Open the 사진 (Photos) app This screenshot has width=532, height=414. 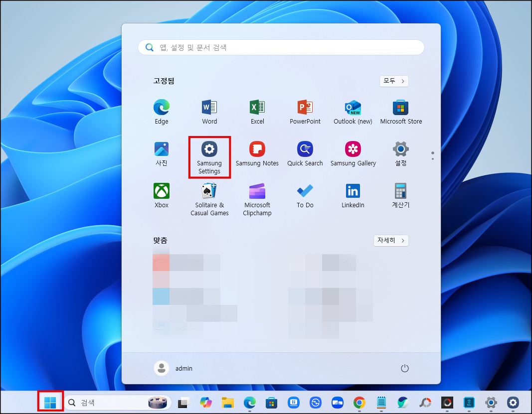point(162,154)
